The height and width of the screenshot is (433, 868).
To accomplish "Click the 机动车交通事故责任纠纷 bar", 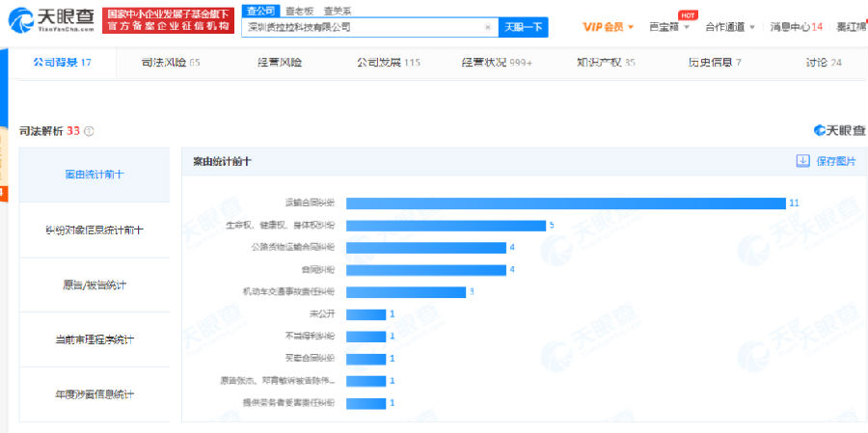I will pos(406,292).
